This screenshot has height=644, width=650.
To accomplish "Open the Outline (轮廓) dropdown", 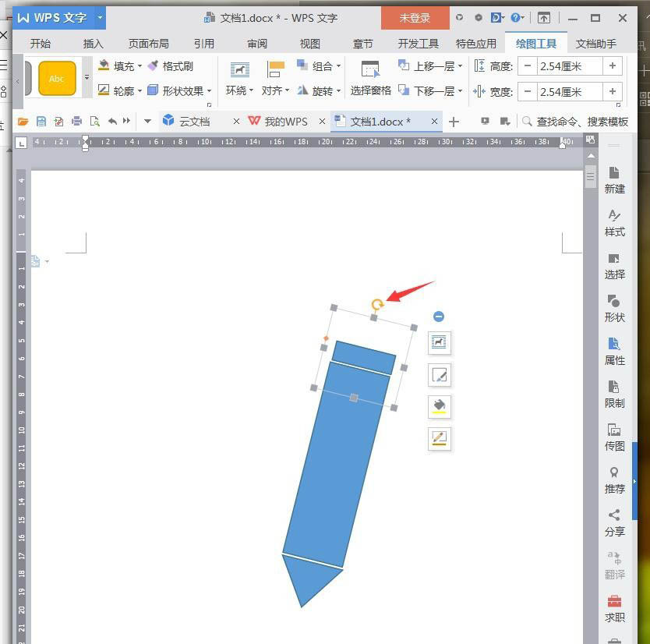I will tap(120, 90).
